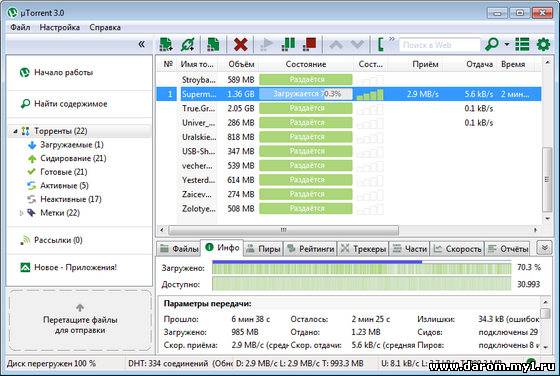
Task: Switch to the Файлы tab
Action: pyautogui.click(x=179, y=249)
